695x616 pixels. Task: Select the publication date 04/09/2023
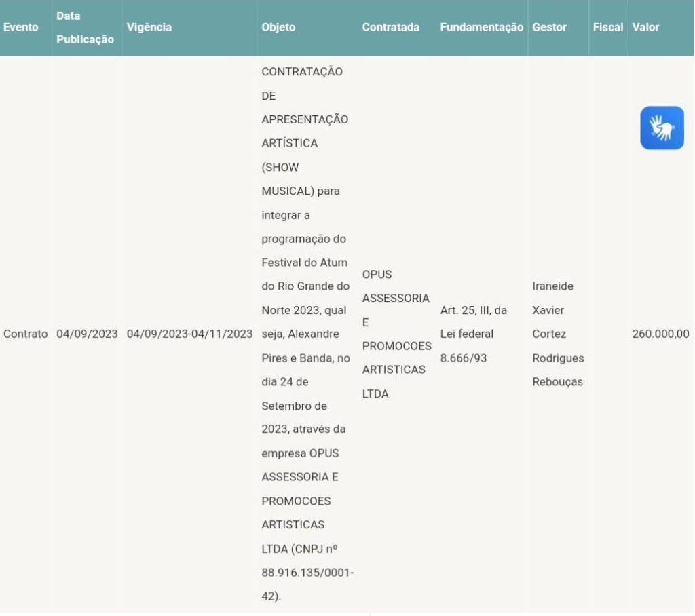coord(87,334)
